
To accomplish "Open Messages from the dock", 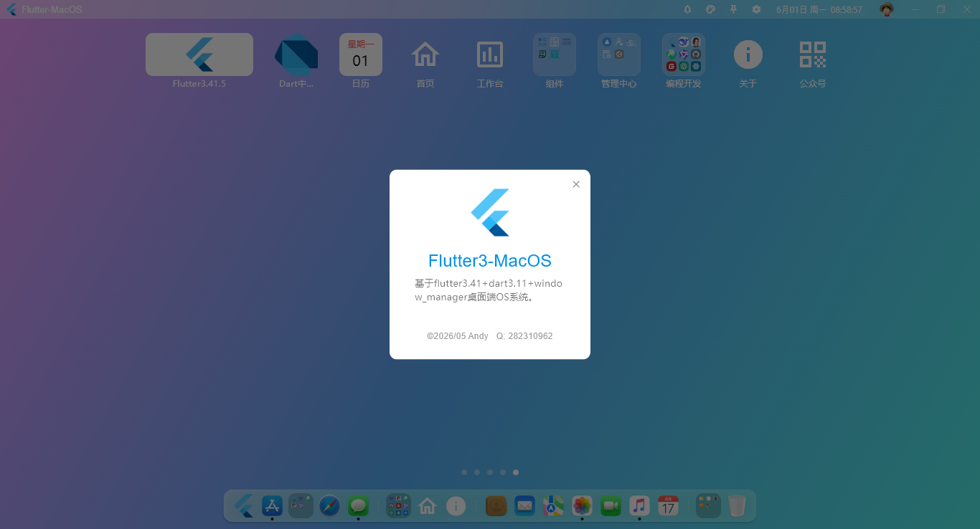I will pos(358,506).
